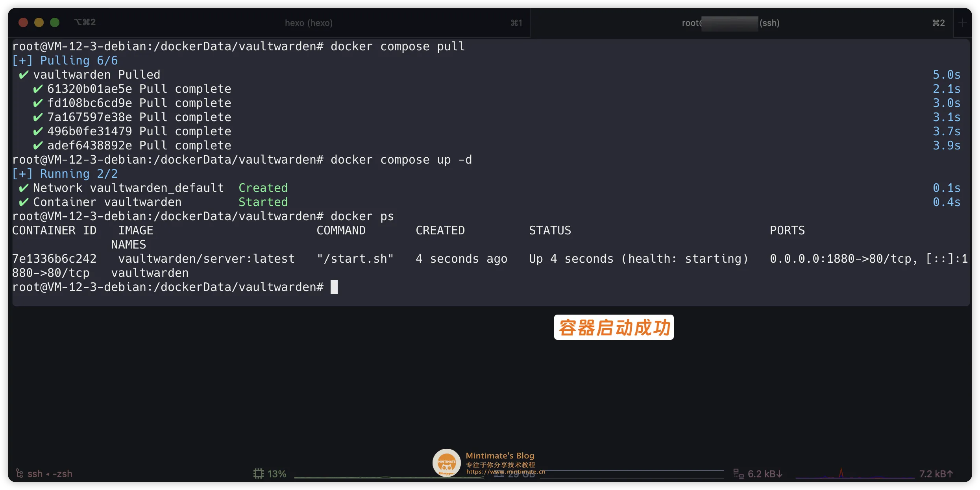
Task: Click the 3.9s timing value
Action: point(947,146)
